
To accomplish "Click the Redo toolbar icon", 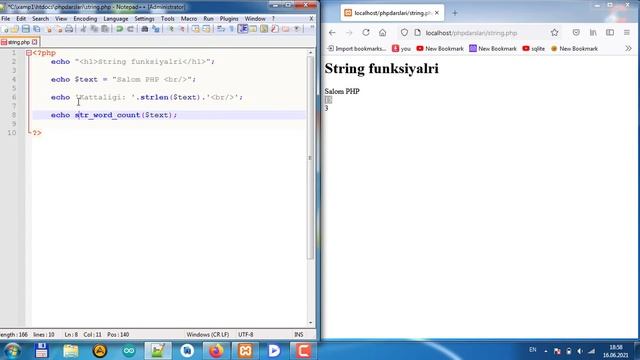I will tap(131, 29).
